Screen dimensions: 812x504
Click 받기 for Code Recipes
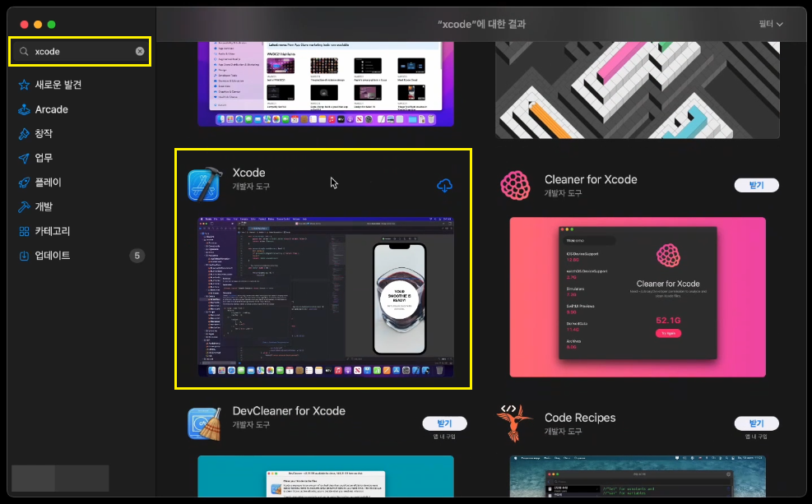[756, 423]
